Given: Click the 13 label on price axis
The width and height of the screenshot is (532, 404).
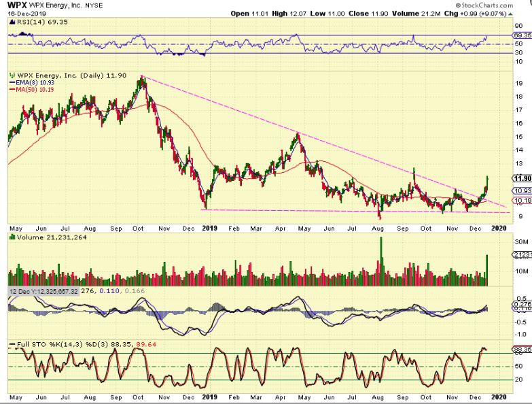Looking at the screenshot, I should (518, 164).
